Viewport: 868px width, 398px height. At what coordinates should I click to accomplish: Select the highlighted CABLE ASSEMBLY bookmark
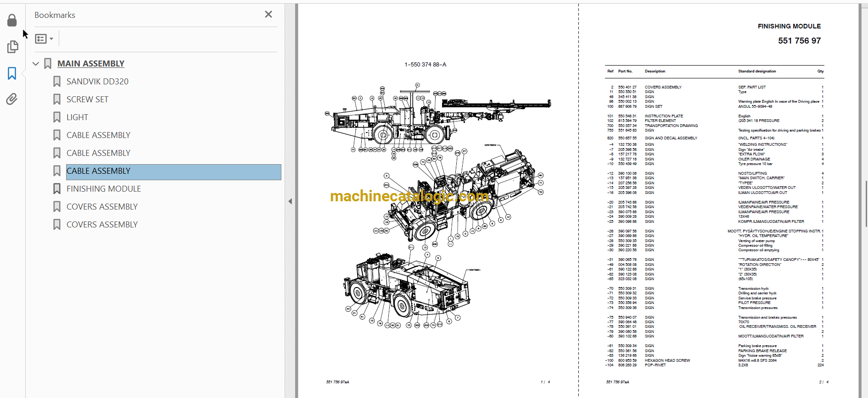tap(174, 172)
